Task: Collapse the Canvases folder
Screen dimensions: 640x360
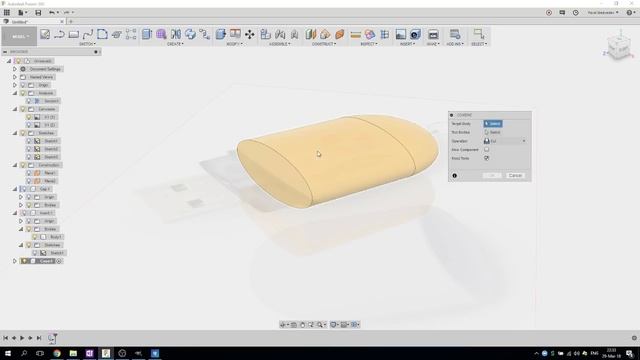Action: point(15,109)
